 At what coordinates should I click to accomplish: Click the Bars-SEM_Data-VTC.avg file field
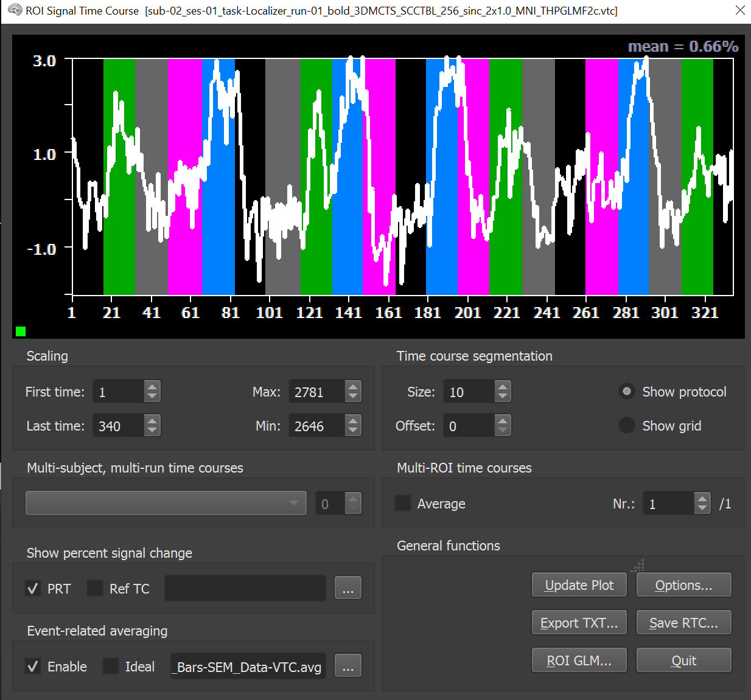click(x=248, y=666)
